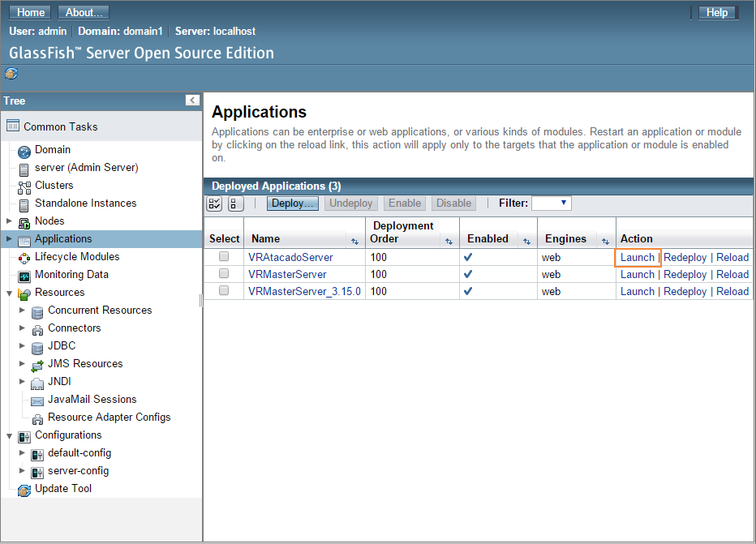Click the update notification icon under the title
This screenshot has width=756, height=544.
click(x=11, y=74)
